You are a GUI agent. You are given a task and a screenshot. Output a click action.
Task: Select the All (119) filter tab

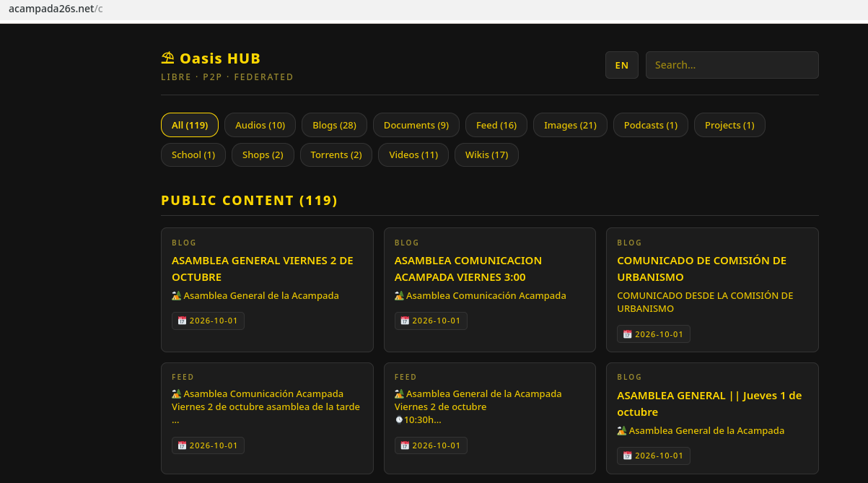coord(190,125)
